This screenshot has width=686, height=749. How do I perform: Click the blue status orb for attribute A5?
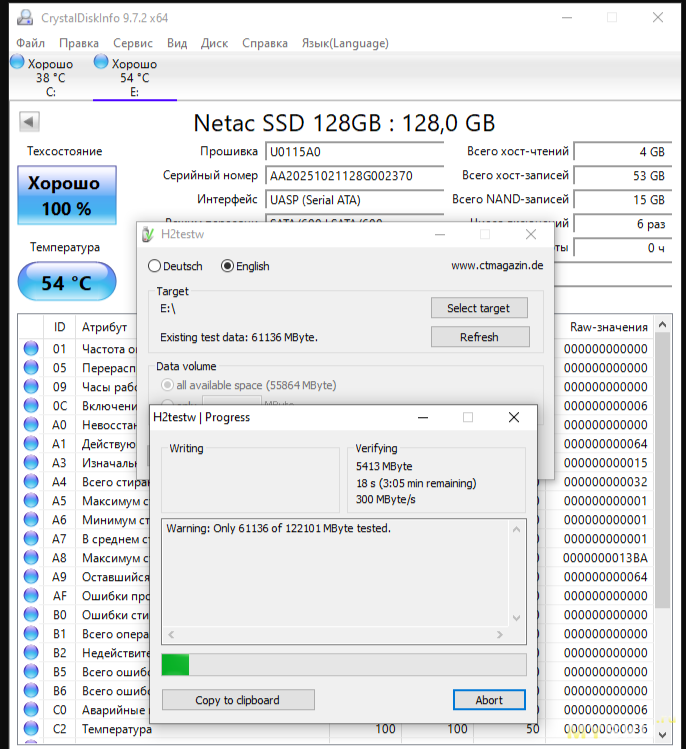tap(31, 501)
